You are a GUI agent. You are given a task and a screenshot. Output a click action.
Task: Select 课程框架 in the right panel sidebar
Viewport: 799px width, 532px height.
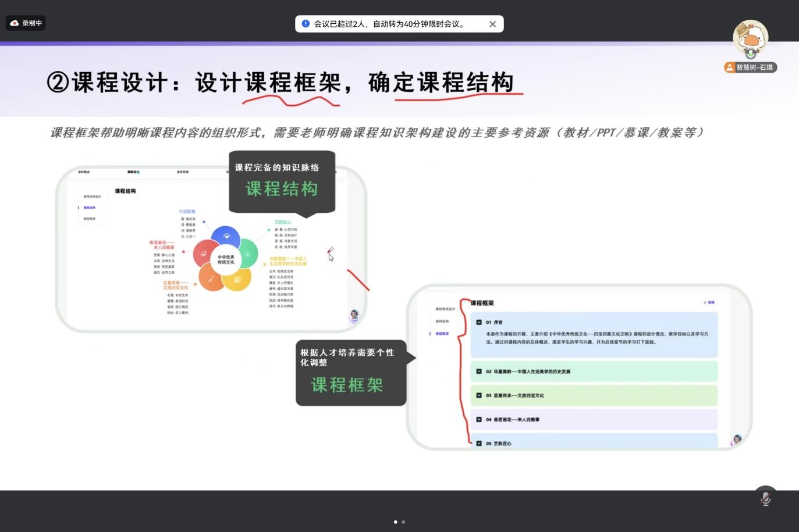click(442, 334)
